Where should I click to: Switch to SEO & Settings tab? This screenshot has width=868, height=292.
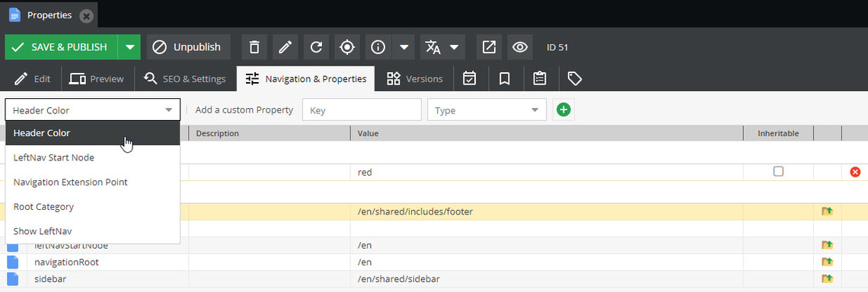coord(185,78)
